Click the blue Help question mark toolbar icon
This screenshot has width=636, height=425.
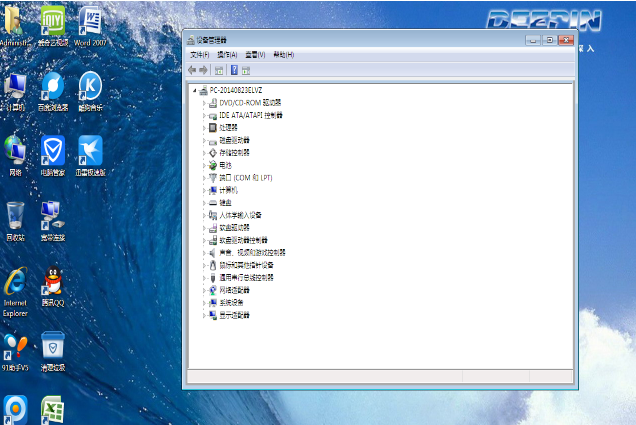234,70
